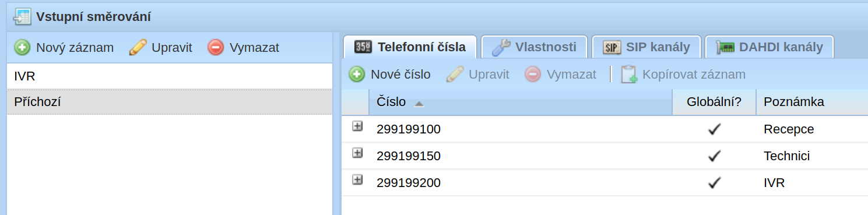Open the Telefonní čísla tab
The height and width of the screenshot is (215, 868).
tap(410, 47)
